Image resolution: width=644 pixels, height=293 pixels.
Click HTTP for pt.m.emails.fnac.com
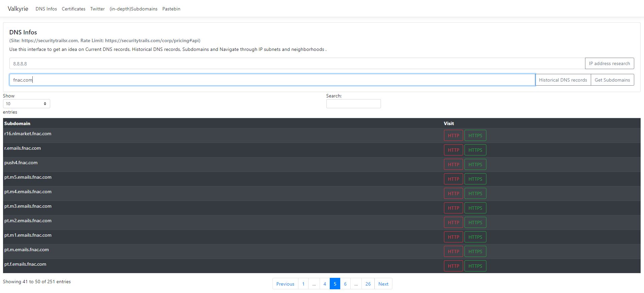point(453,252)
